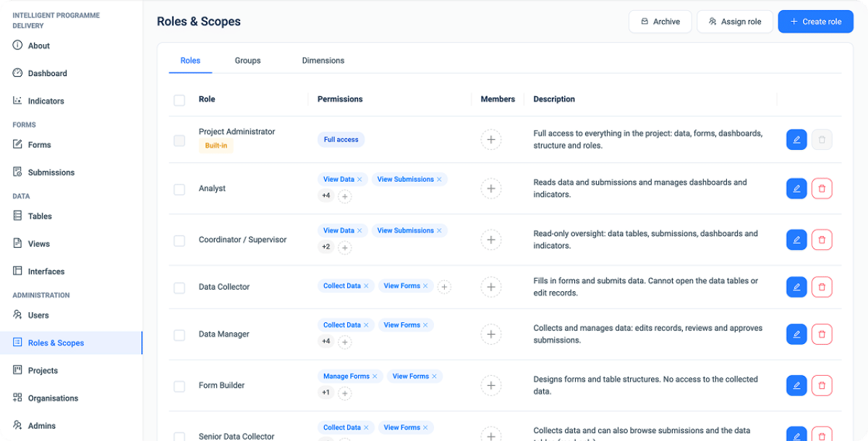Click the Archive button
The height and width of the screenshot is (441, 868).
pos(660,22)
